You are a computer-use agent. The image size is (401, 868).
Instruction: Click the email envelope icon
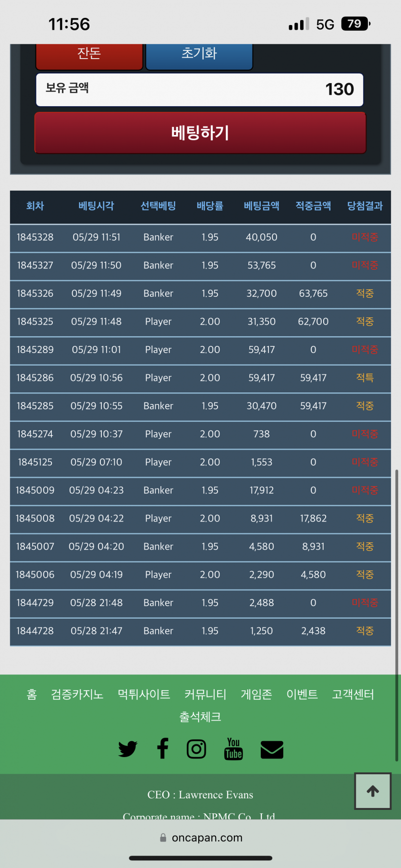pyautogui.click(x=272, y=749)
